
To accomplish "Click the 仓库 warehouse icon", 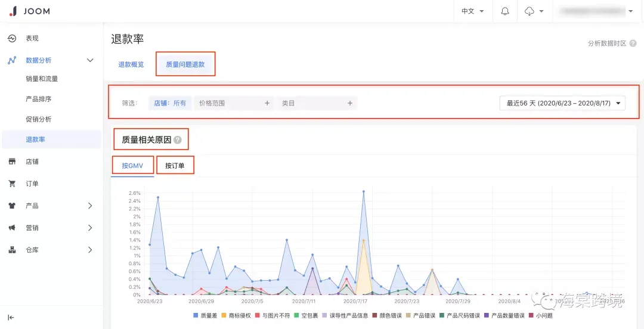I will tap(12, 250).
